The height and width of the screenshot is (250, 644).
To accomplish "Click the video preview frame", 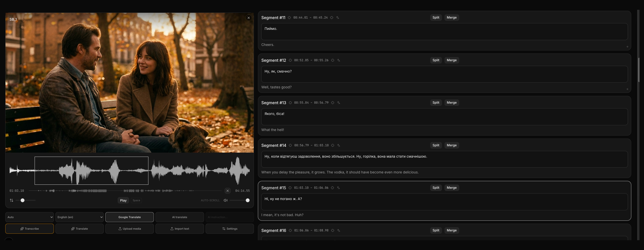I will click(x=130, y=83).
